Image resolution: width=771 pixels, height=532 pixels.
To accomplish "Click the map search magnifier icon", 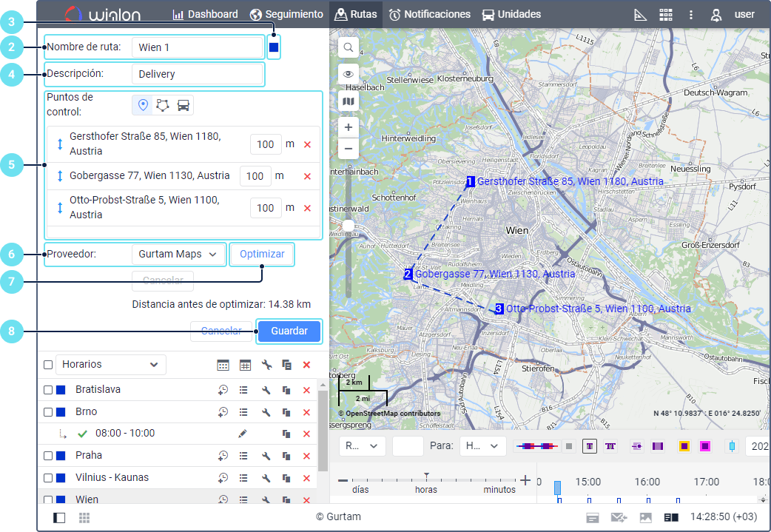I will pos(348,47).
